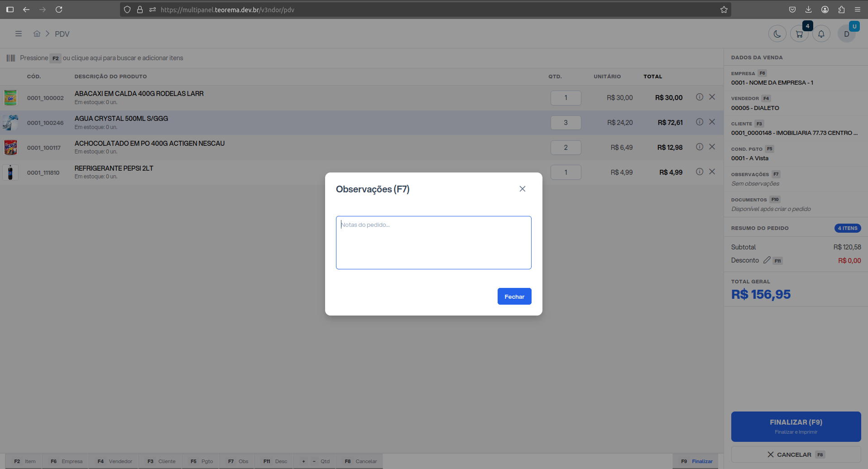The image size is (868, 469).
Task: Click the browser address bar URL
Action: coord(227,10)
